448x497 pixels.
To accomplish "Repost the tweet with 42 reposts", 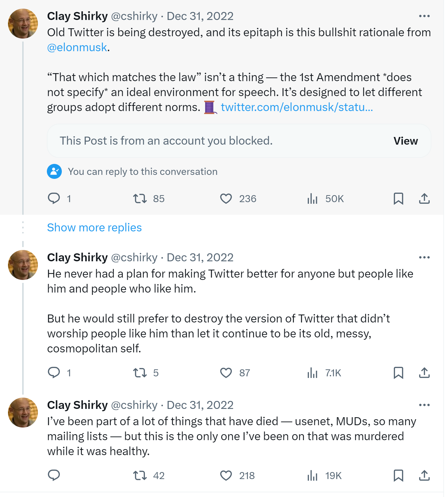I will tap(140, 475).
